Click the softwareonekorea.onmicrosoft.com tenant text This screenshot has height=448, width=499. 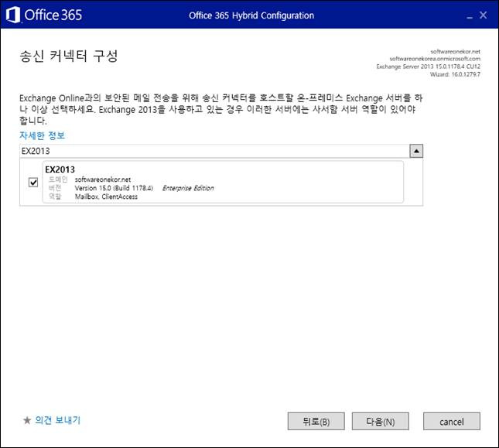[x=435, y=59]
